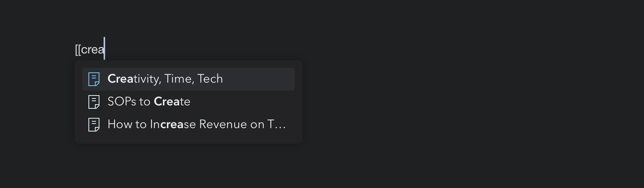
Task: Select the Creativity, Time, Tech suggestion
Action: point(189,79)
